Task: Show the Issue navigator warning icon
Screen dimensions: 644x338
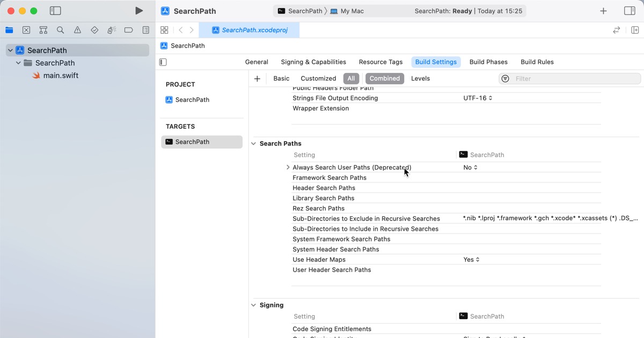Action: pos(78,30)
